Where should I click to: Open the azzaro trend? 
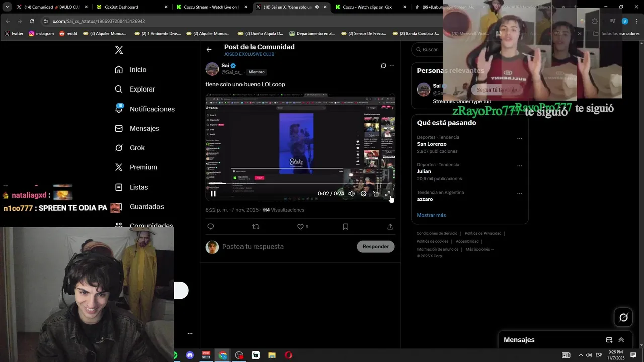click(425, 199)
